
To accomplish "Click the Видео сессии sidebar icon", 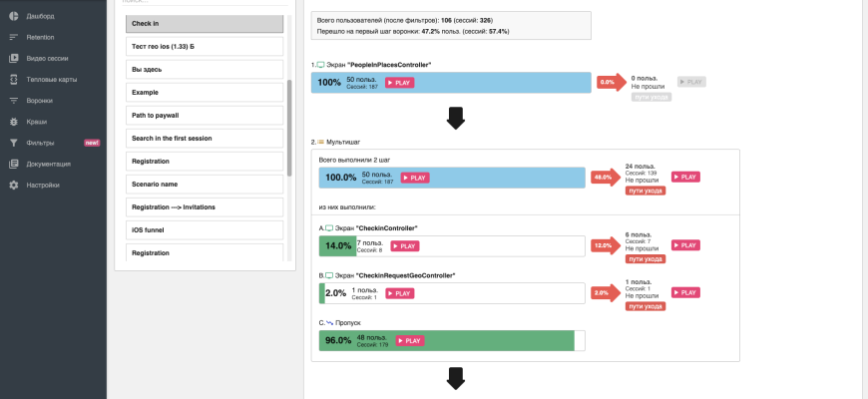I will (14, 58).
